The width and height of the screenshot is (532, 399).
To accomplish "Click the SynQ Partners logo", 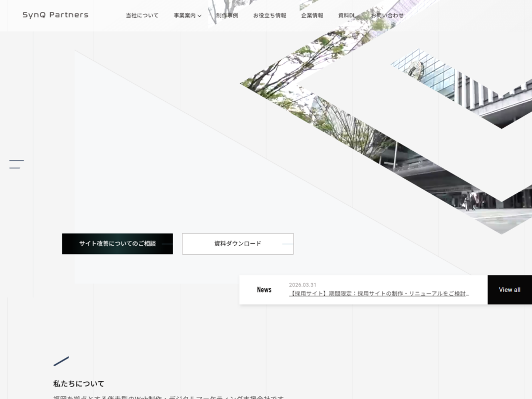I will pos(55,15).
